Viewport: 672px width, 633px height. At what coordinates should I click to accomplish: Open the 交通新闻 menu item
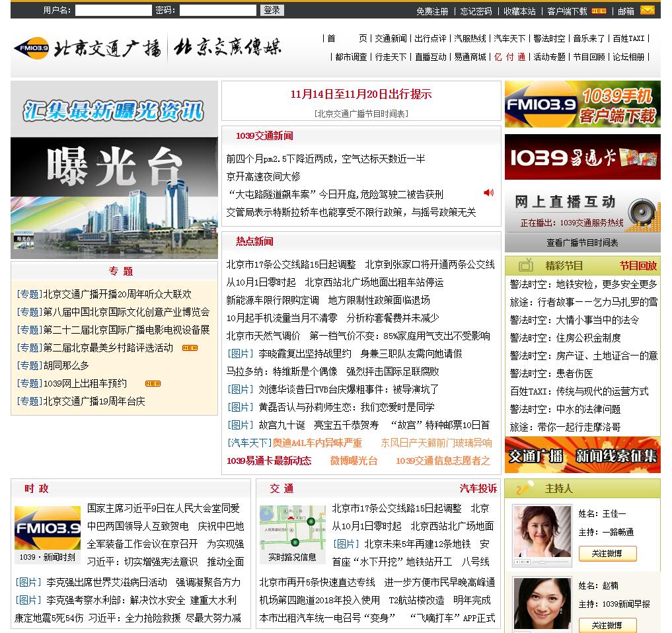(391, 38)
